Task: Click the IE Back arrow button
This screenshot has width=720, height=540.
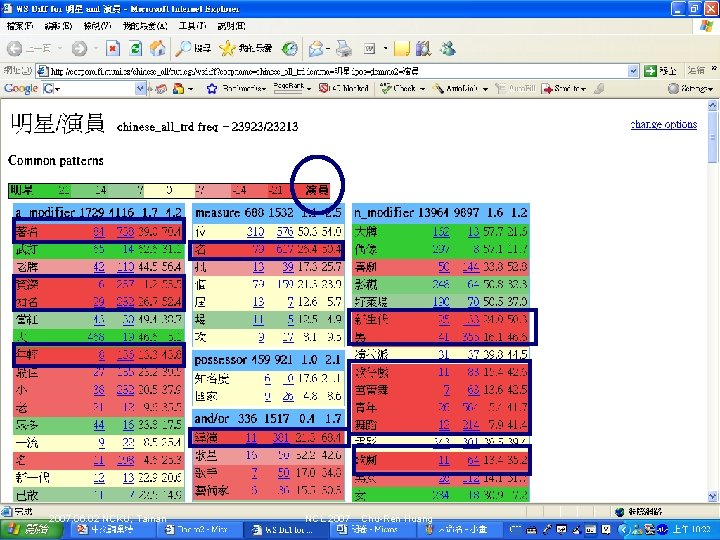Action: (15, 48)
